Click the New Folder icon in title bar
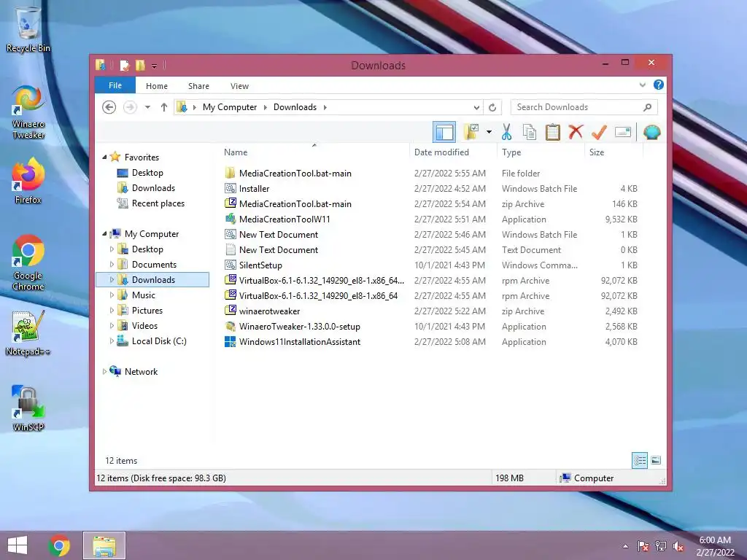 tap(140, 65)
